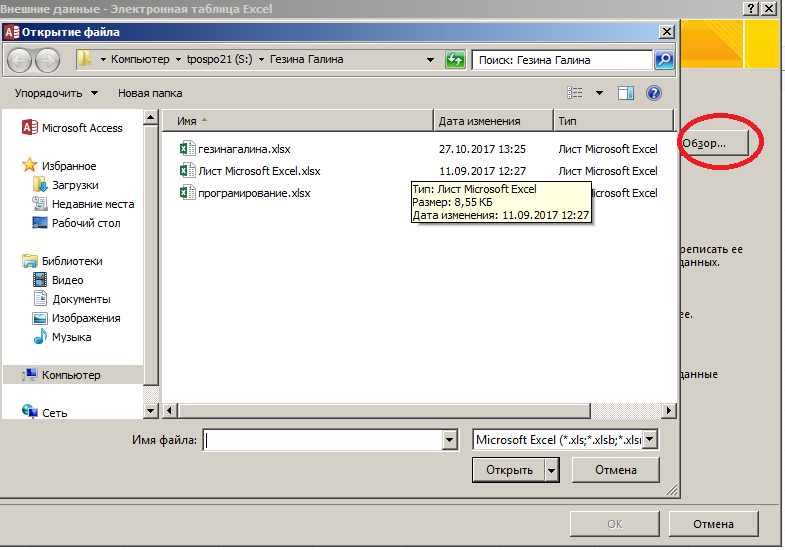Screen dimensions: 785x550
Task: Click the Загрузки folder icon
Action: [40, 185]
